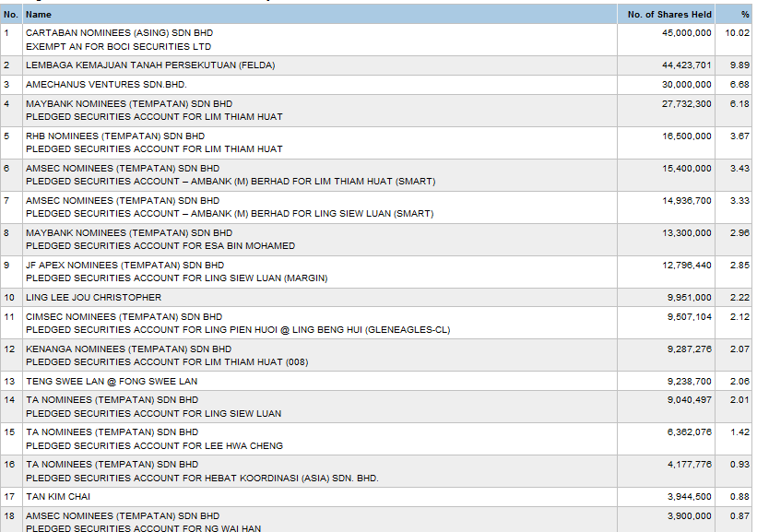Select the 'Pledged Securities Account for Esa Bin Mohamed' line

click(160, 246)
